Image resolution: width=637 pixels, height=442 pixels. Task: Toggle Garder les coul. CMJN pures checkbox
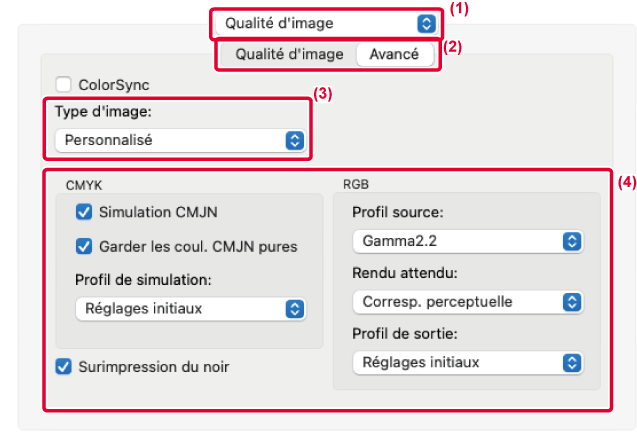84,246
